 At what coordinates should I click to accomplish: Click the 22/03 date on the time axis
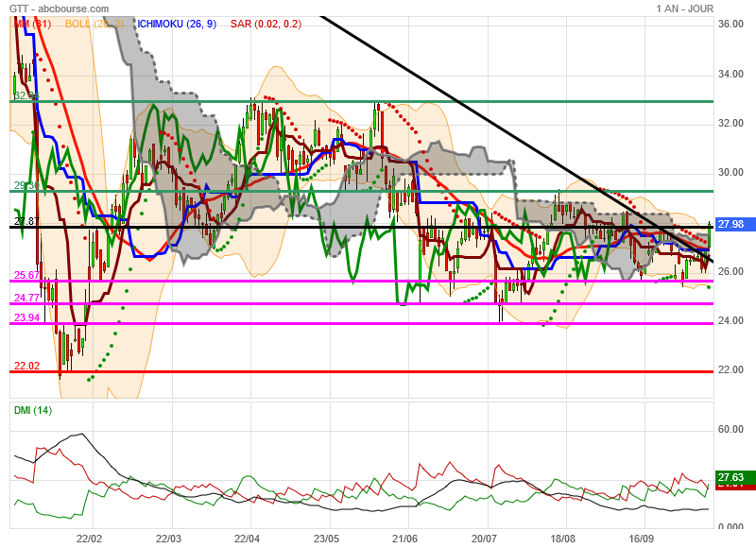pyautogui.click(x=168, y=539)
